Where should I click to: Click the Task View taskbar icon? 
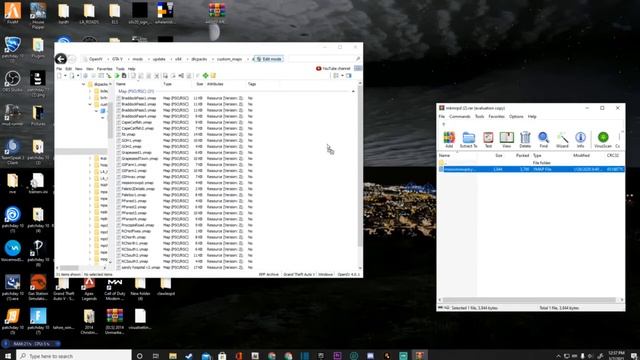156,356
